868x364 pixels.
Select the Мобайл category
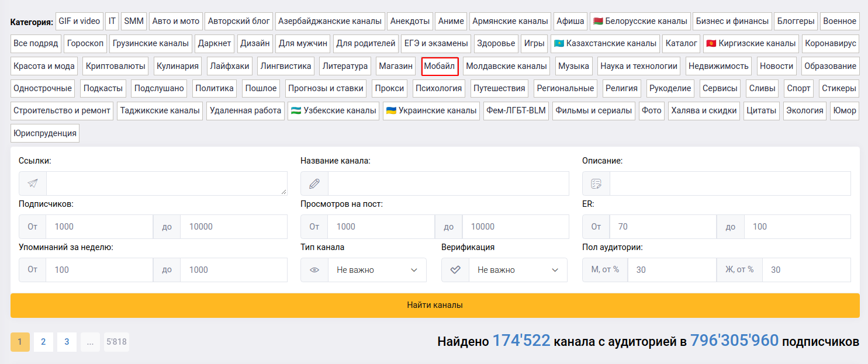tap(440, 66)
